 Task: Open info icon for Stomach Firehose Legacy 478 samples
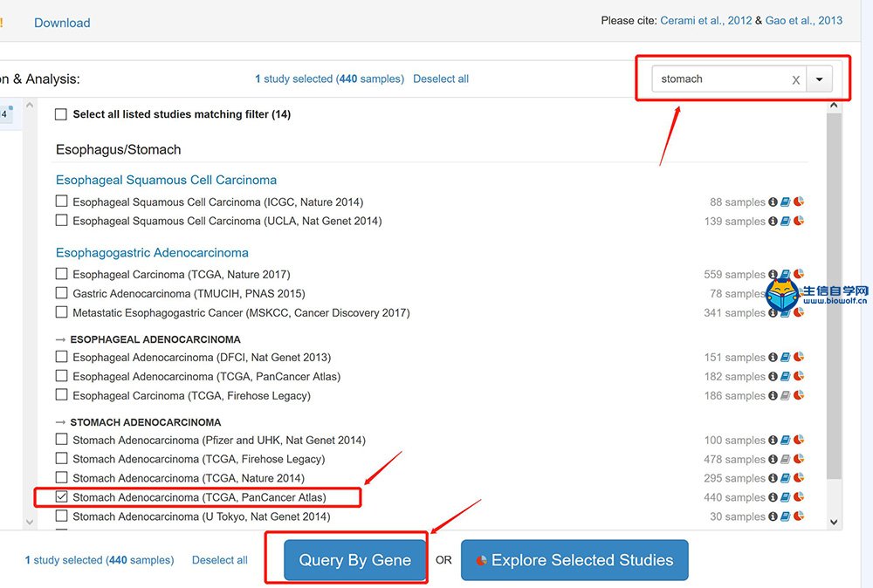coord(773,459)
